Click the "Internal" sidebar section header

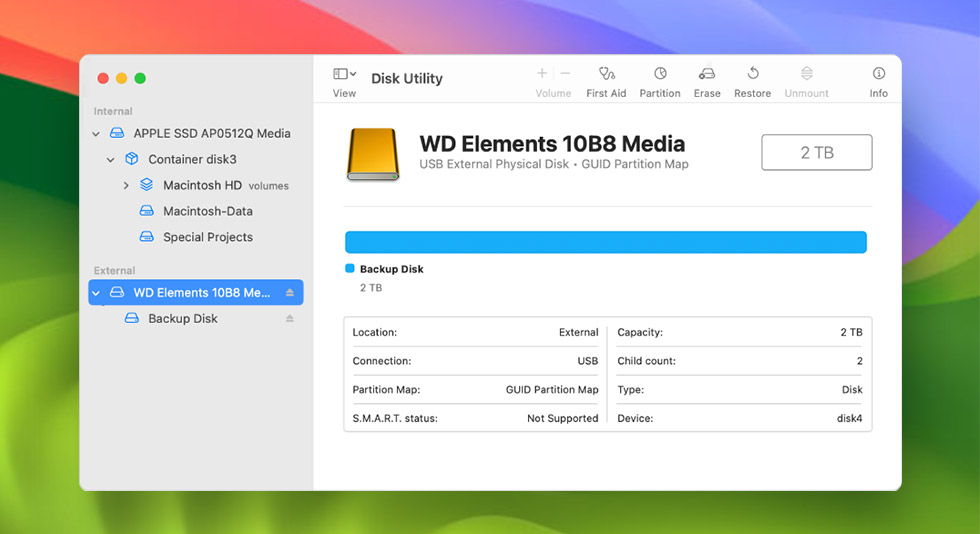point(112,111)
